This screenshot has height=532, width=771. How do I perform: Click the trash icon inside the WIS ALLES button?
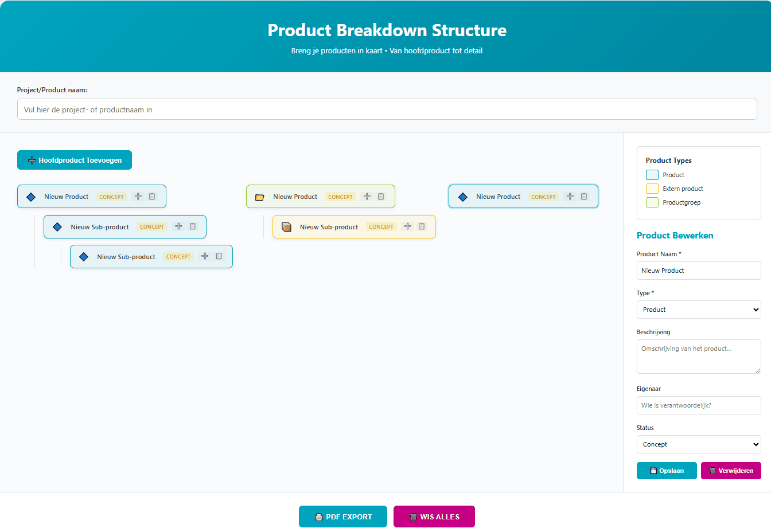click(413, 517)
